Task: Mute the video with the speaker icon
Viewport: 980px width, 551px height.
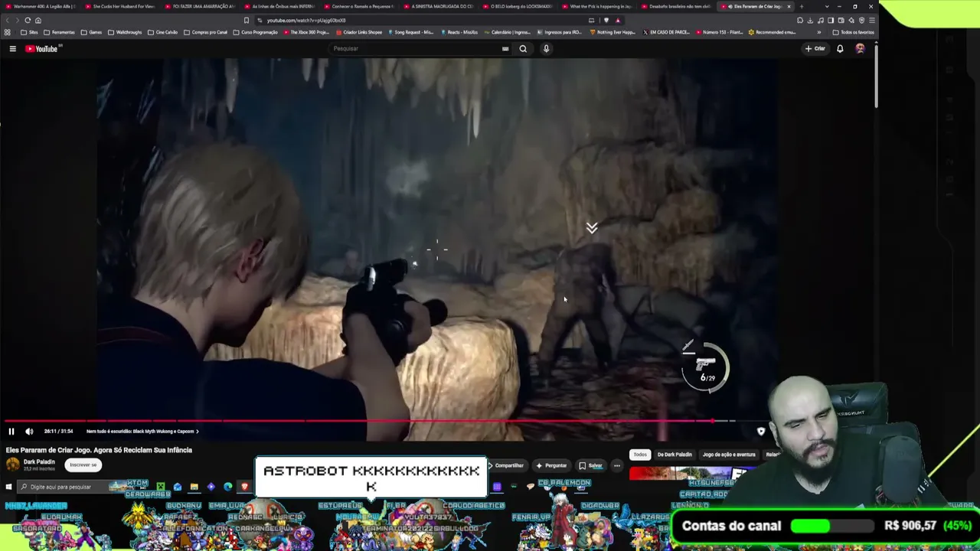Action: click(x=29, y=432)
